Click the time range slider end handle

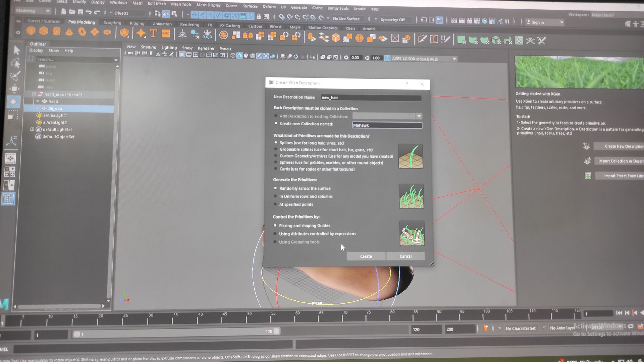point(276,331)
